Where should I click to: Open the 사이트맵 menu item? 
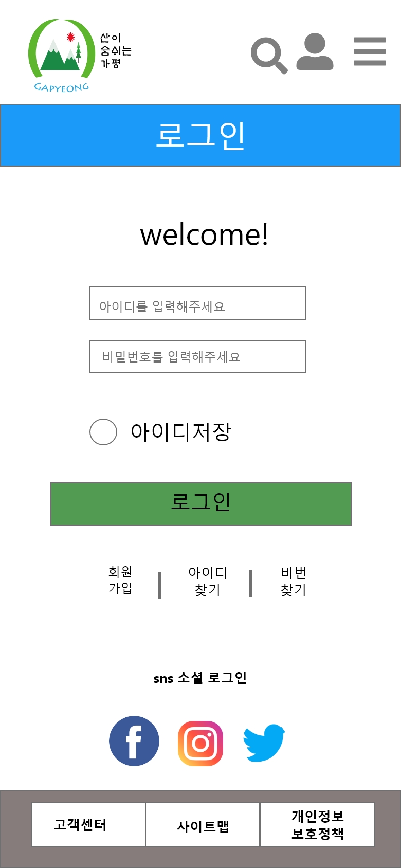[x=202, y=824]
